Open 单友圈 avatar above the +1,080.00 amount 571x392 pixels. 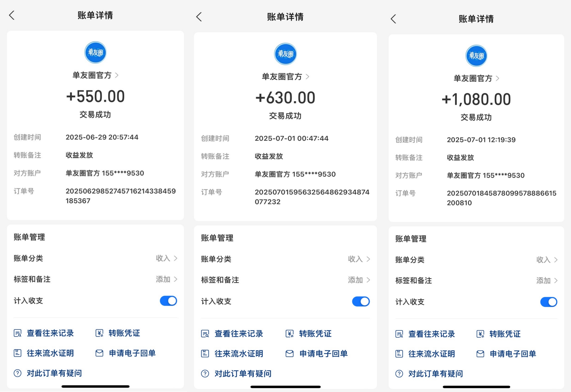point(476,56)
